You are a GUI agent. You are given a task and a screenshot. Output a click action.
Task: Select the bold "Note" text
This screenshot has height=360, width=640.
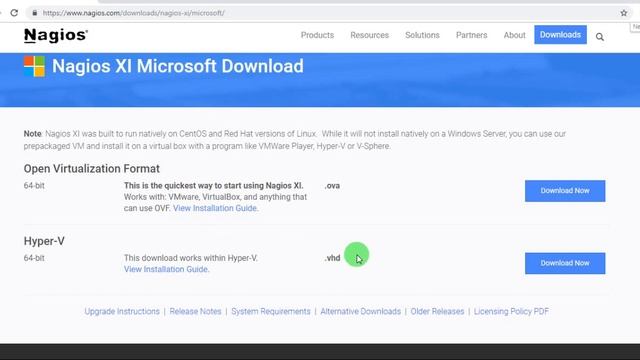(32, 134)
